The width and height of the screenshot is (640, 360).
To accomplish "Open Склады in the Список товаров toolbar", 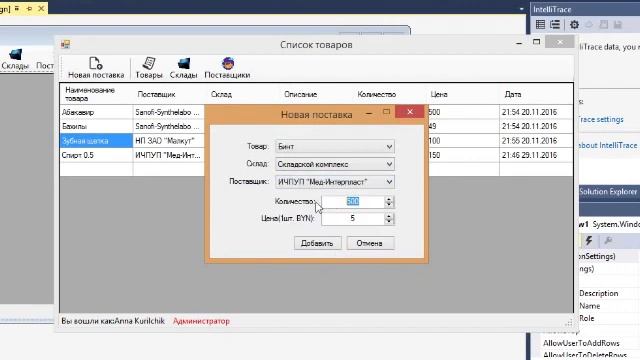I will [x=184, y=68].
